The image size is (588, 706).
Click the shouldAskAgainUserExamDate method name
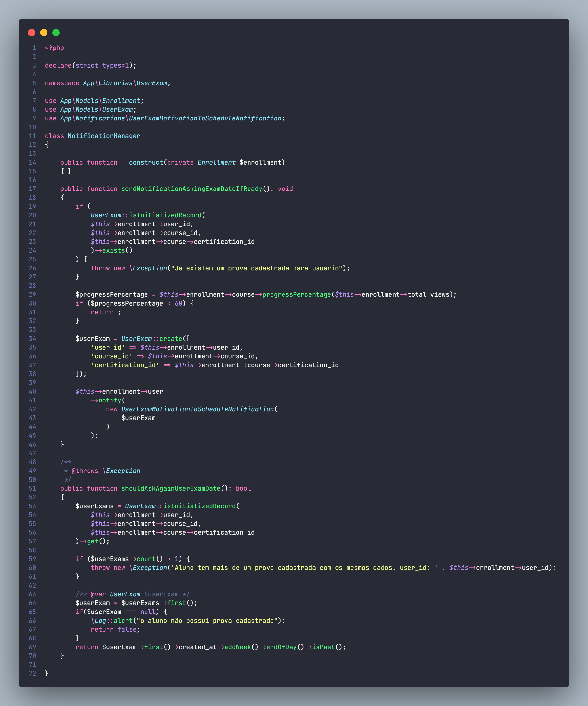click(x=171, y=488)
